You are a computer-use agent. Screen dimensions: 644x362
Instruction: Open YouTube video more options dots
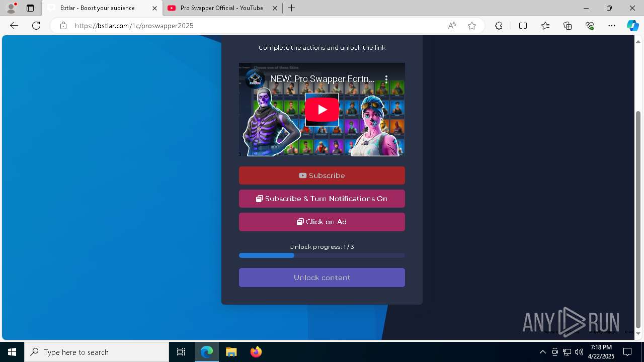386,79
